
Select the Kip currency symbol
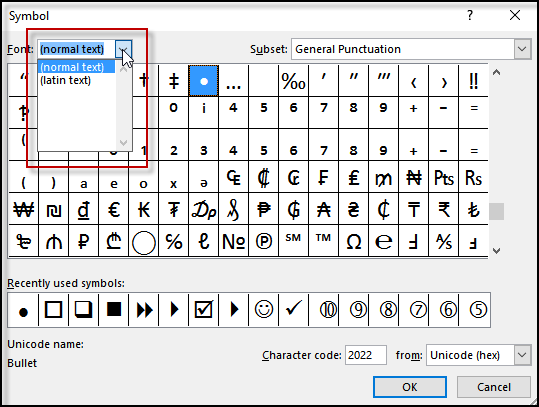coord(144,209)
